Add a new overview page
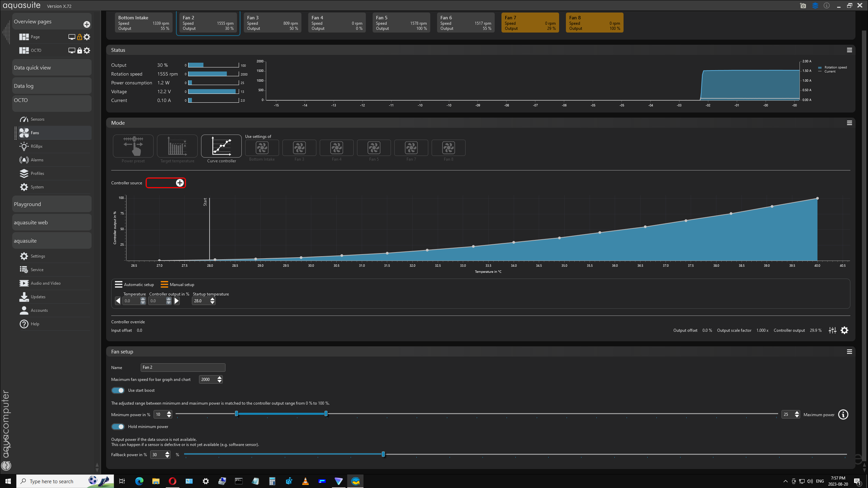Viewport: 868px width, 488px height. point(87,24)
